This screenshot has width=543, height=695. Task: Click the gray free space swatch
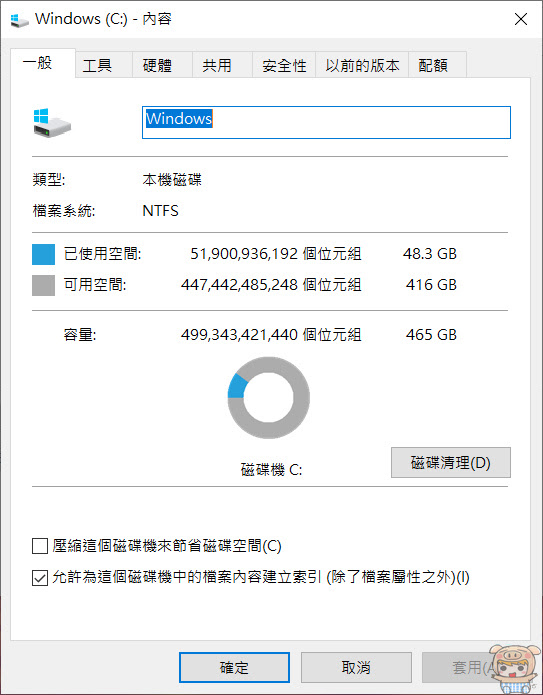point(43,285)
